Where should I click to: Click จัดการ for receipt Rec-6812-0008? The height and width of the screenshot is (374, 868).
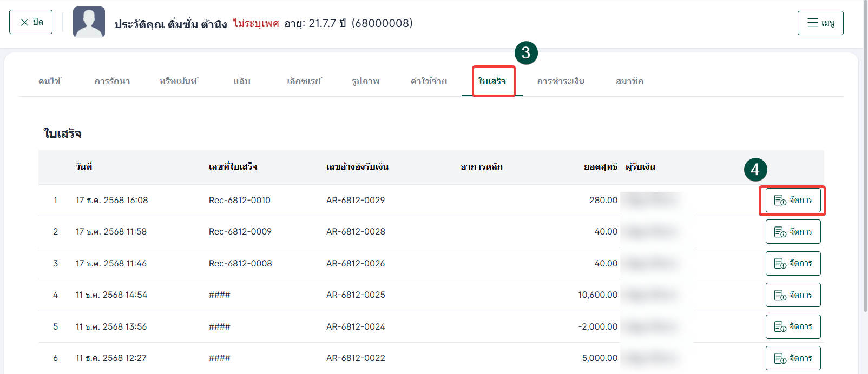793,263
